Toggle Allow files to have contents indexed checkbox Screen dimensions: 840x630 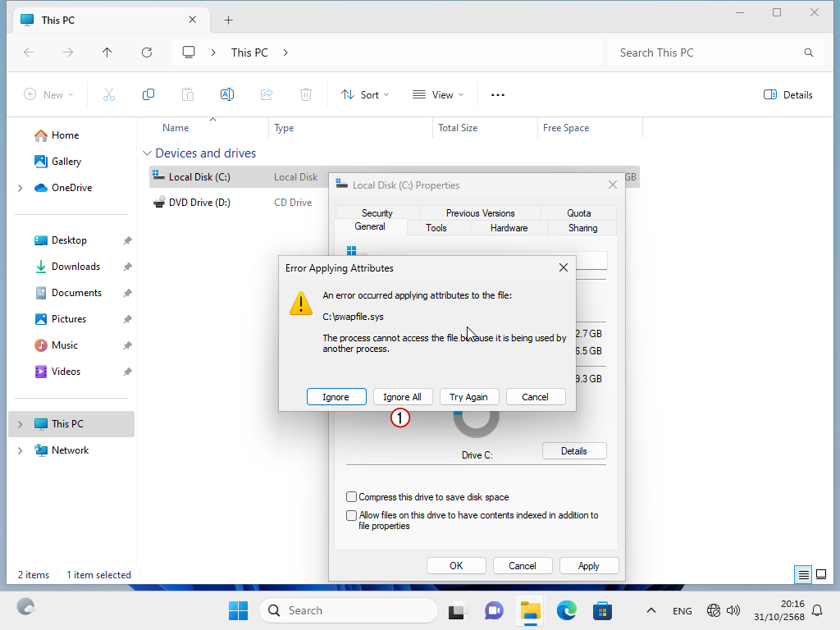(x=352, y=516)
